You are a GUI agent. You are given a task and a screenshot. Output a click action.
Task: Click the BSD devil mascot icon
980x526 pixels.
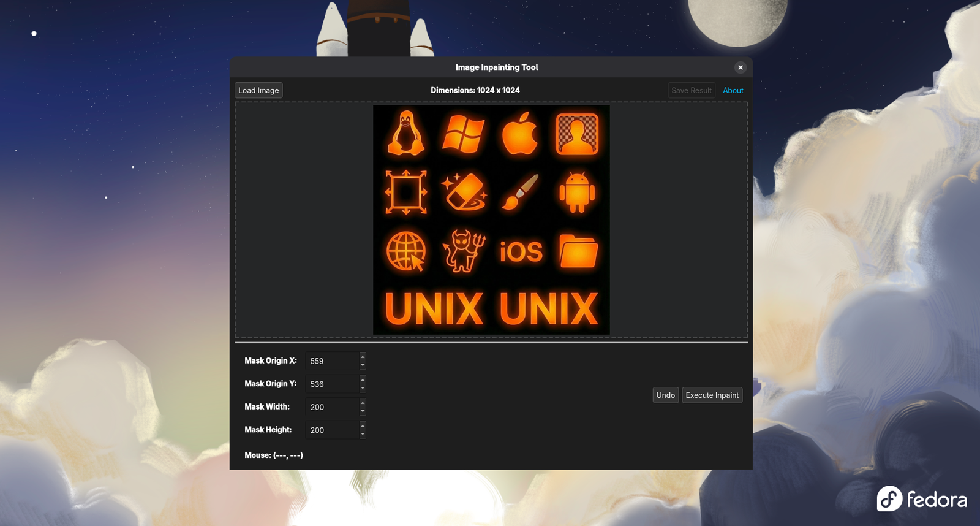tap(464, 251)
